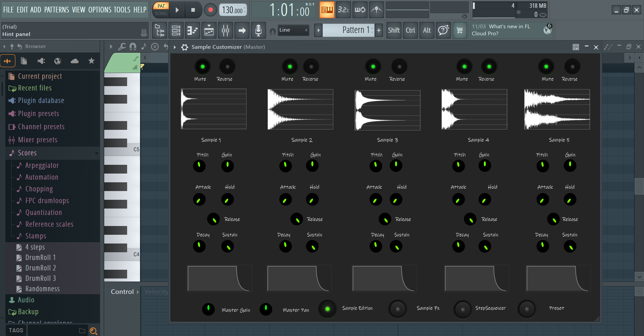
Task: Toggle Mute for Sample 1
Action: (x=202, y=67)
